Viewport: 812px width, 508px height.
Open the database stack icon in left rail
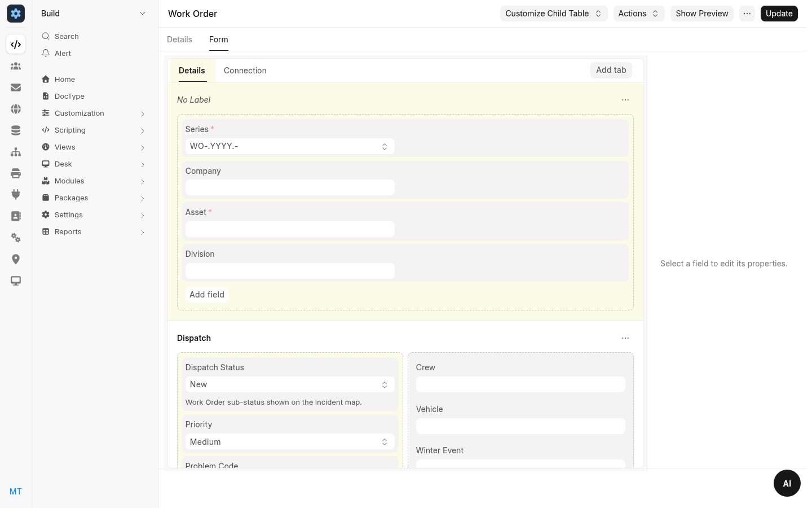pyautogui.click(x=16, y=130)
